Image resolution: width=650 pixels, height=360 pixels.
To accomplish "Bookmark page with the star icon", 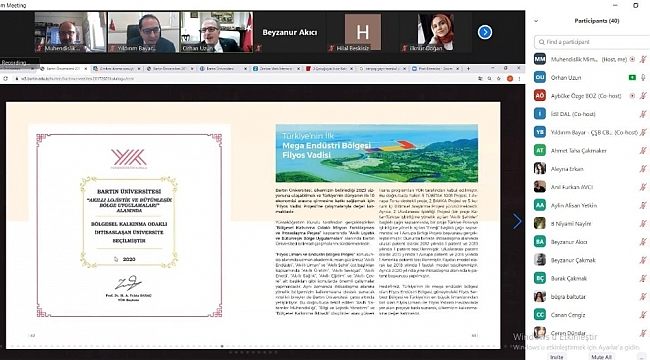I will (499, 78).
